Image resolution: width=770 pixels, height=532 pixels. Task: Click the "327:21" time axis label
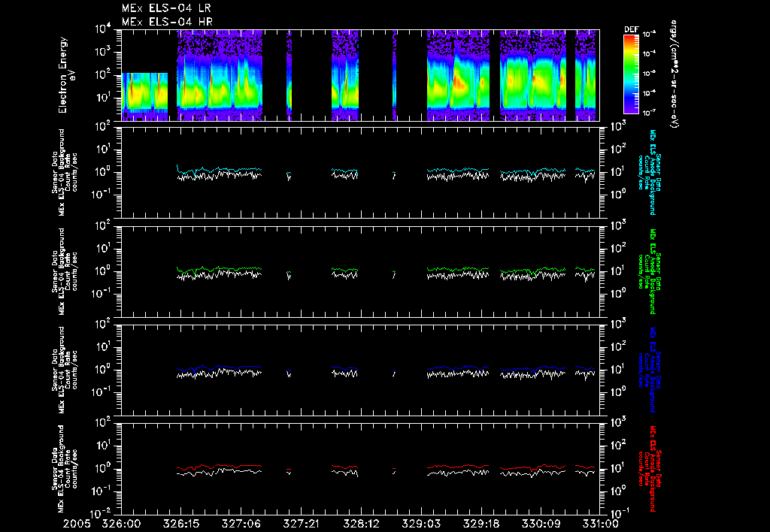click(302, 524)
